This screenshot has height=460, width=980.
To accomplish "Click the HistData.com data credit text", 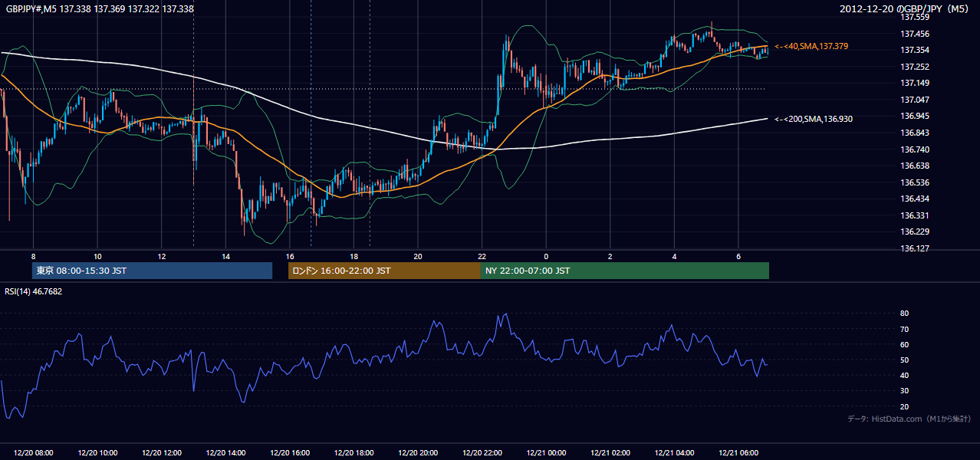I will pyautogui.click(x=909, y=419).
